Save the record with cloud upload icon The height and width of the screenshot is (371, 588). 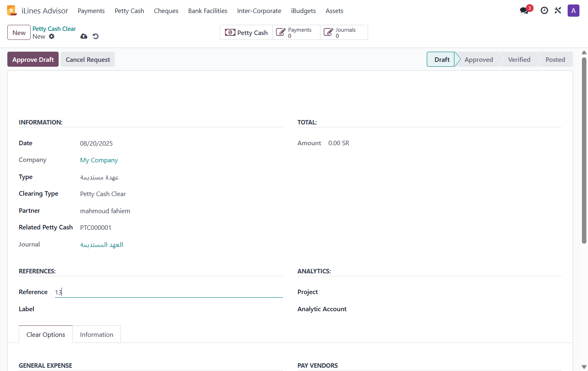84,36
